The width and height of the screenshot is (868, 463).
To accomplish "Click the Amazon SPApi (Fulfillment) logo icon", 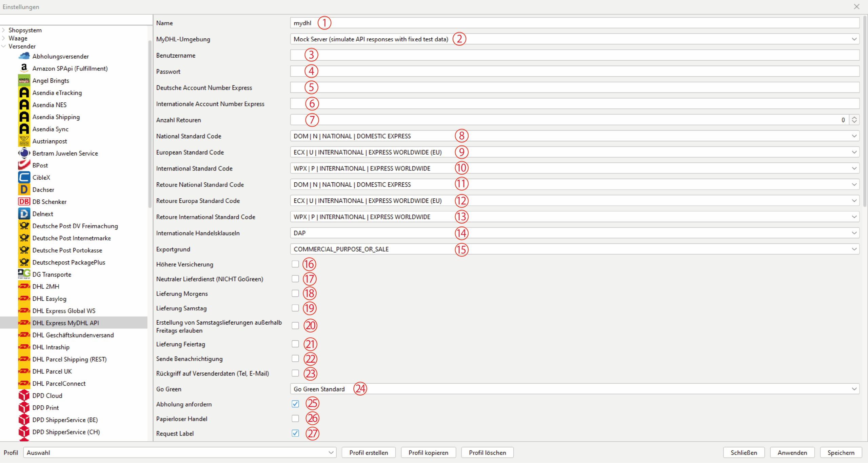I will [24, 68].
